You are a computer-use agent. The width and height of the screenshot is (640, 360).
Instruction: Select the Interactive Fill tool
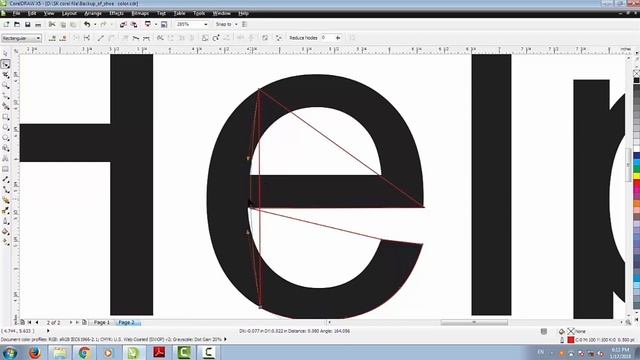[5, 242]
